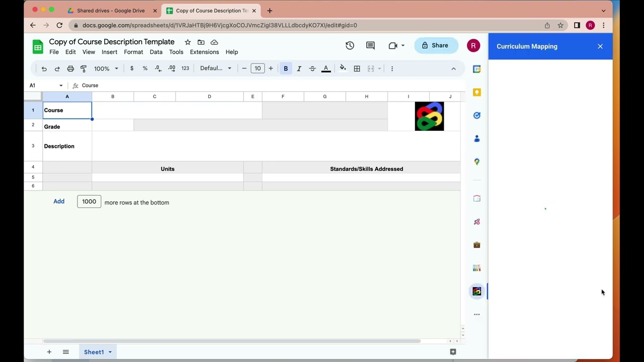Switch to the Shared drives browser tab
Screen dimensions: 644x362
tap(111, 11)
